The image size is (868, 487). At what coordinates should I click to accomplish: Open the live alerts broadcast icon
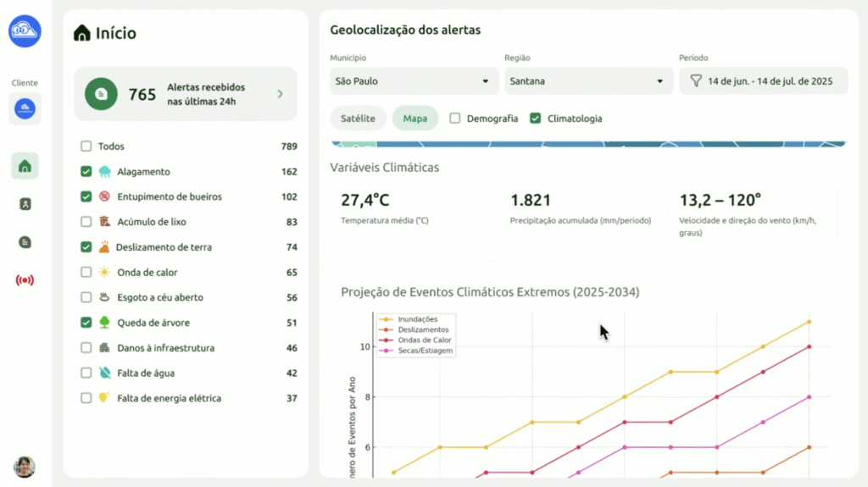pyautogui.click(x=25, y=280)
